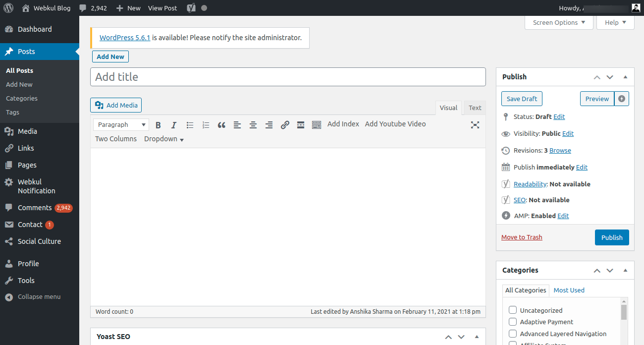Click the WordPress logo in admin bar
The width and height of the screenshot is (644, 345).
[8, 8]
